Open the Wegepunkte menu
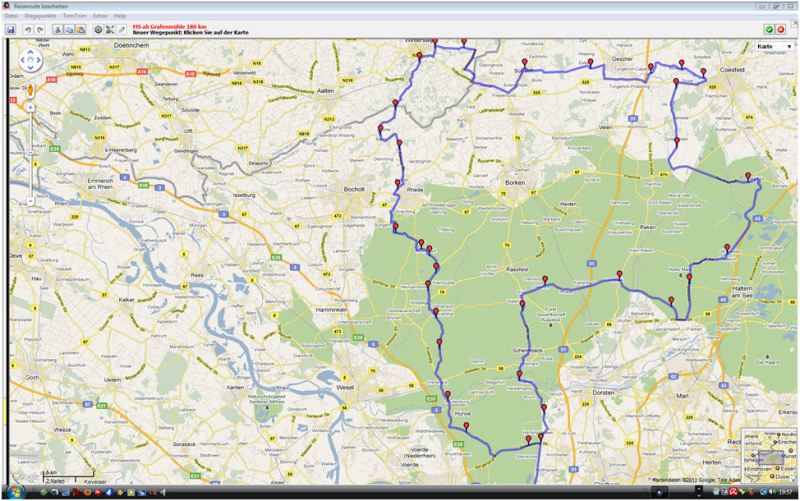This screenshot has width=800, height=501. click(40, 16)
